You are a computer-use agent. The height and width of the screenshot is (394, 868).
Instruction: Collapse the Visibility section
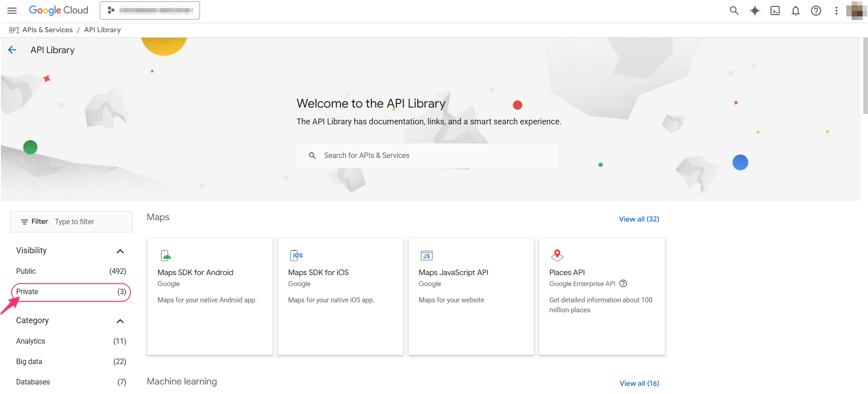pos(120,251)
